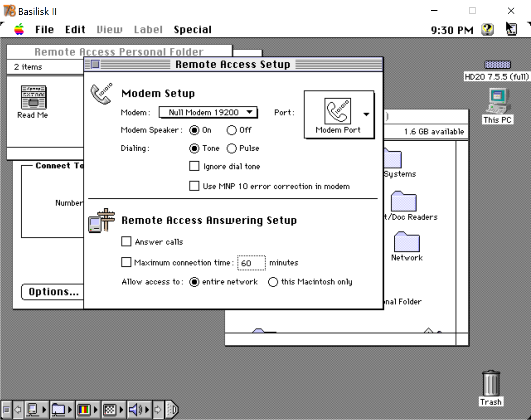Click the Answering Setup computer and pole icon
This screenshot has height=420, width=531.
point(101,220)
